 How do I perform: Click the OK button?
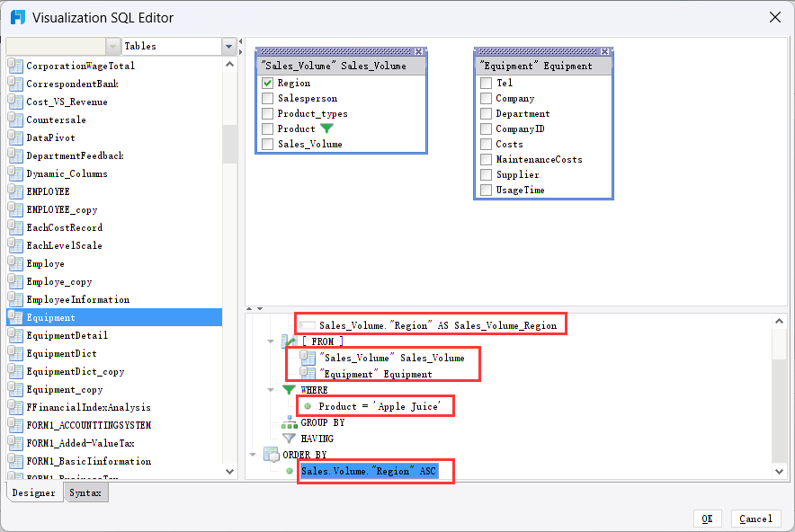point(708,519)
